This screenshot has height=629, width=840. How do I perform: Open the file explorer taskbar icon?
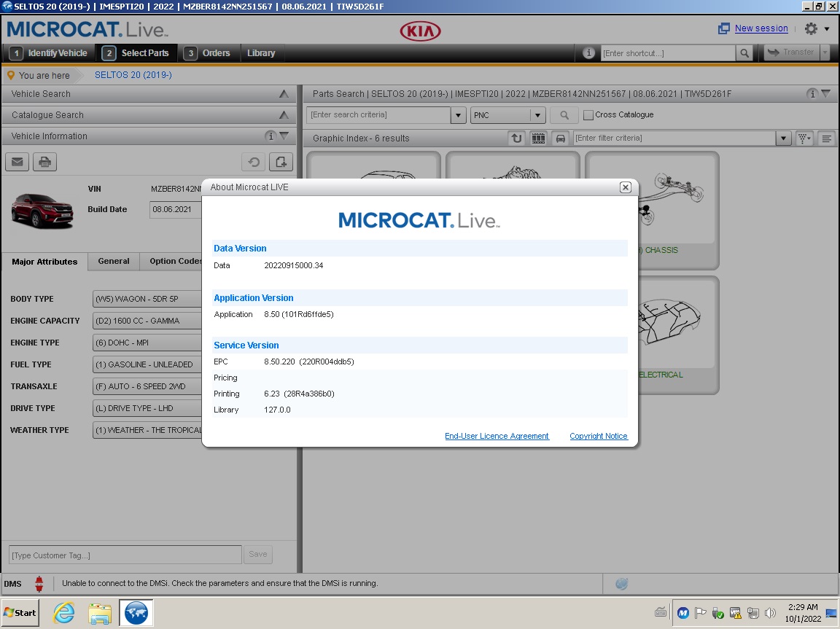[x=100, y=613]
